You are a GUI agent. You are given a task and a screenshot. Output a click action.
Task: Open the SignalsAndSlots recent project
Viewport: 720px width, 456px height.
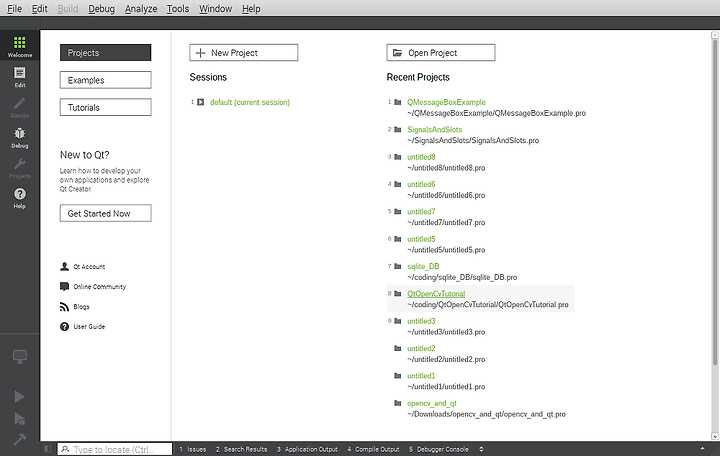coord(434,129)
